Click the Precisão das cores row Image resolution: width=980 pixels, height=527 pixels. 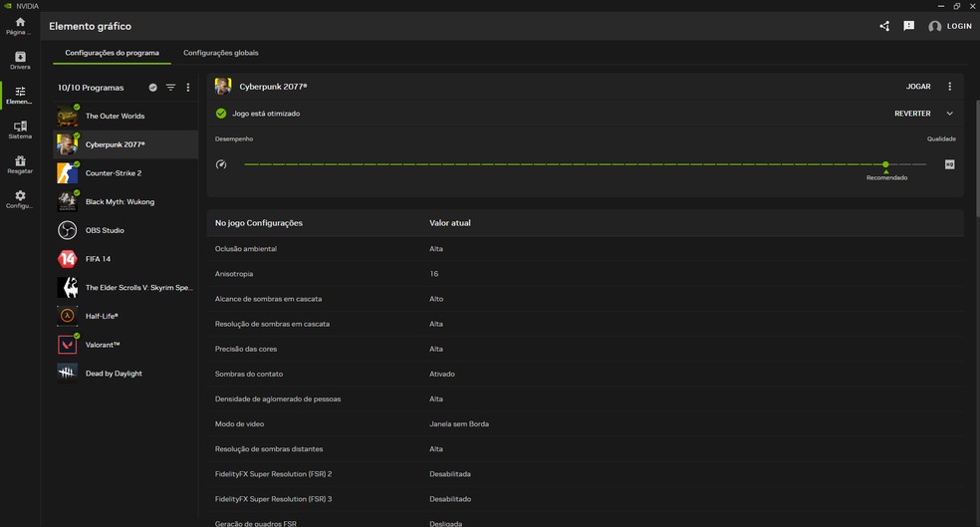pos(585,349)
